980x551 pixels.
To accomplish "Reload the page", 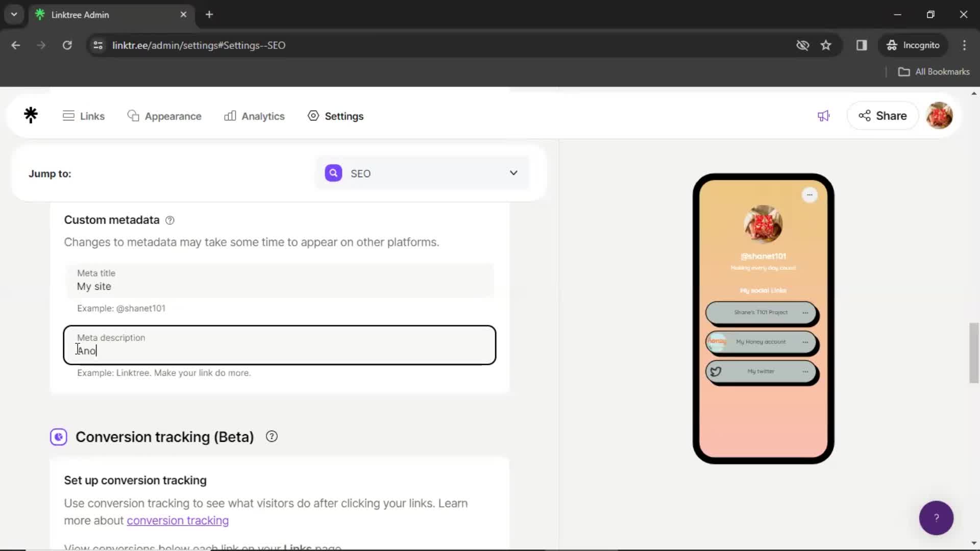I will pyautogui.click(x=67, y=45).
